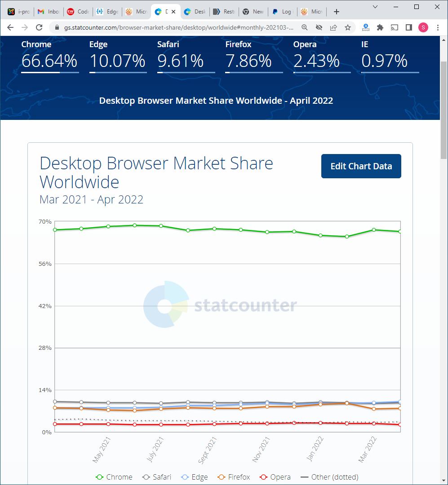Screen dimensions: 448x485
Task: Toggle Other (dotted) series in legend
Action: click(329, 477)
